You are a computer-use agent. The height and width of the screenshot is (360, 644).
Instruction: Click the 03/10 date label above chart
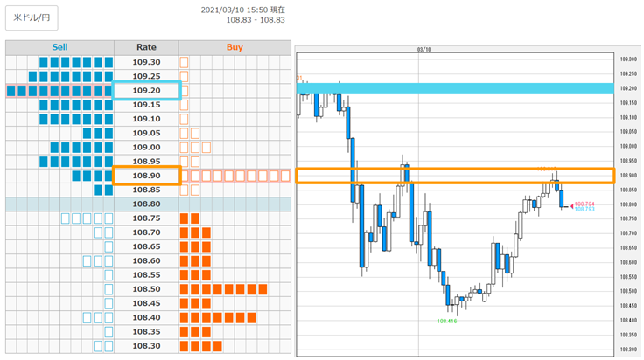(x=423, y=50)
